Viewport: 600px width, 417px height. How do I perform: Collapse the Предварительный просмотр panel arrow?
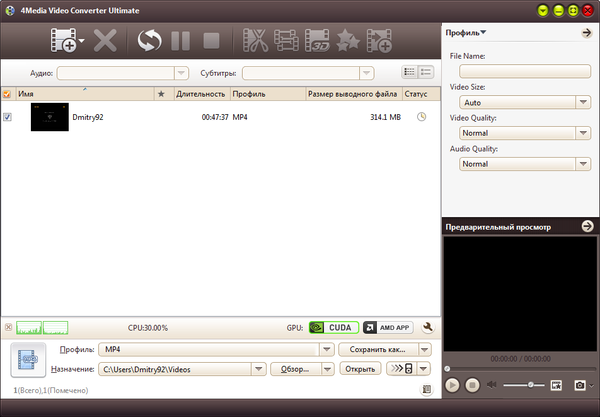pos(587,226)
